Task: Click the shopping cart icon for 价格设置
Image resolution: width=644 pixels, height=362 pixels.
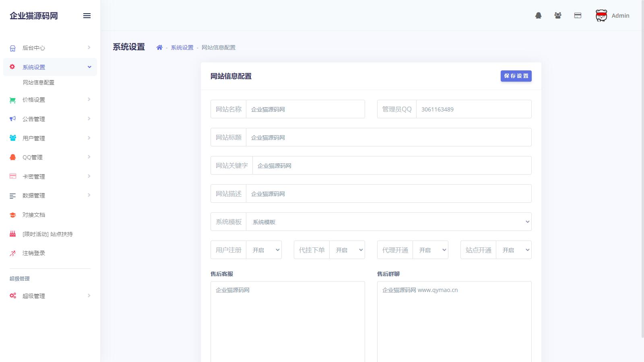Action: click(13, 100)
